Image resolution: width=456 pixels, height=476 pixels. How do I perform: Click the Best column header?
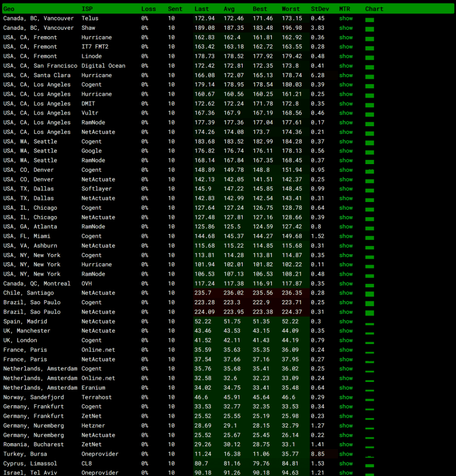(x=260, y=9)
